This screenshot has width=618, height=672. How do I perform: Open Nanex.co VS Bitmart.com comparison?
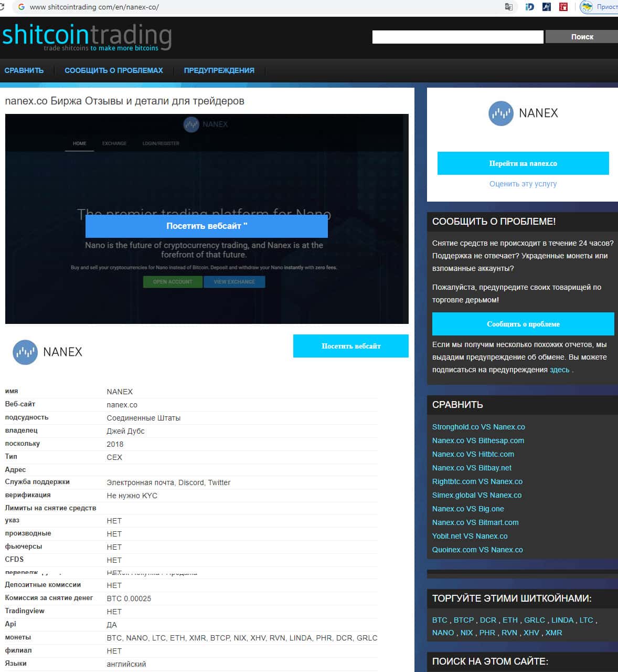click(x=475, y=522)
